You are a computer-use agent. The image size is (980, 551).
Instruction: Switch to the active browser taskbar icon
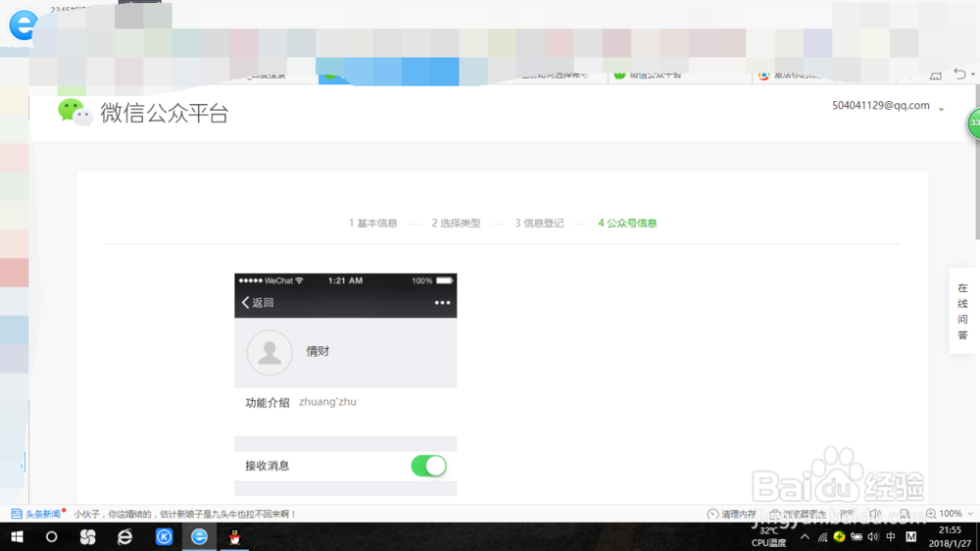coord(199,536)
